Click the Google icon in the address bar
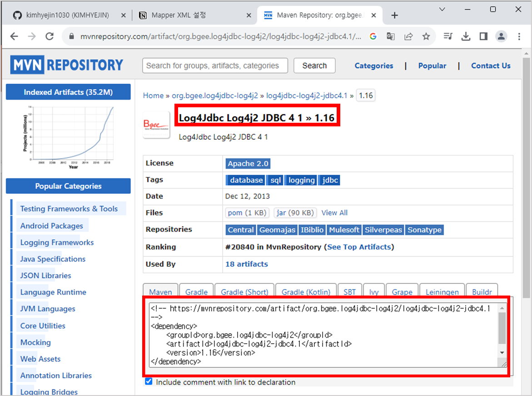 pos(373,36)
